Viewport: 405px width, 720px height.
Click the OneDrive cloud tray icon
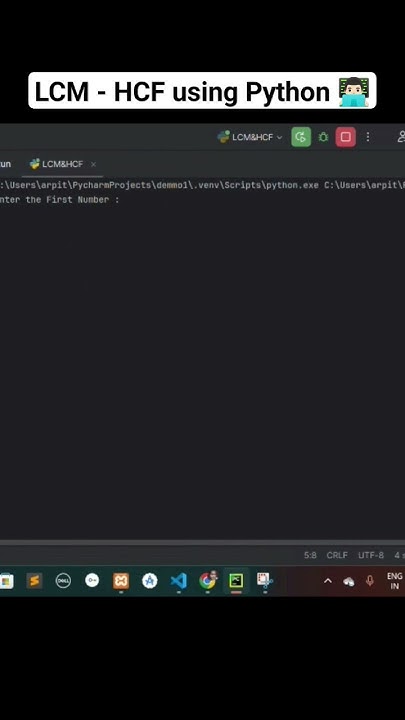pos(349,582)
